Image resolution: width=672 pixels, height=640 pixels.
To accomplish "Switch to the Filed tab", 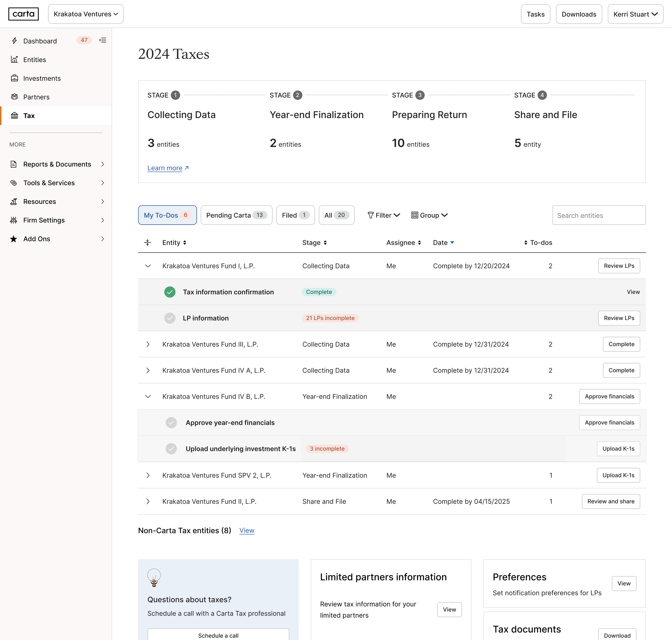I will point(295,215).
